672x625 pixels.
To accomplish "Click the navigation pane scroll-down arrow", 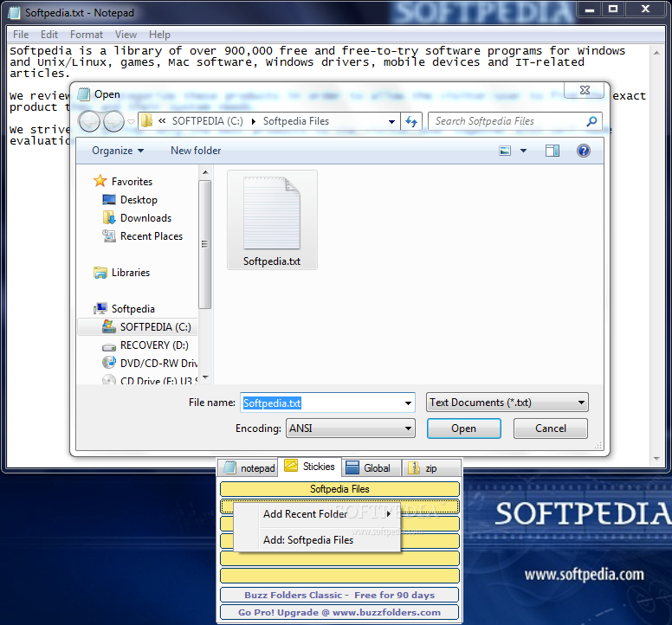I will coord(205,377).
